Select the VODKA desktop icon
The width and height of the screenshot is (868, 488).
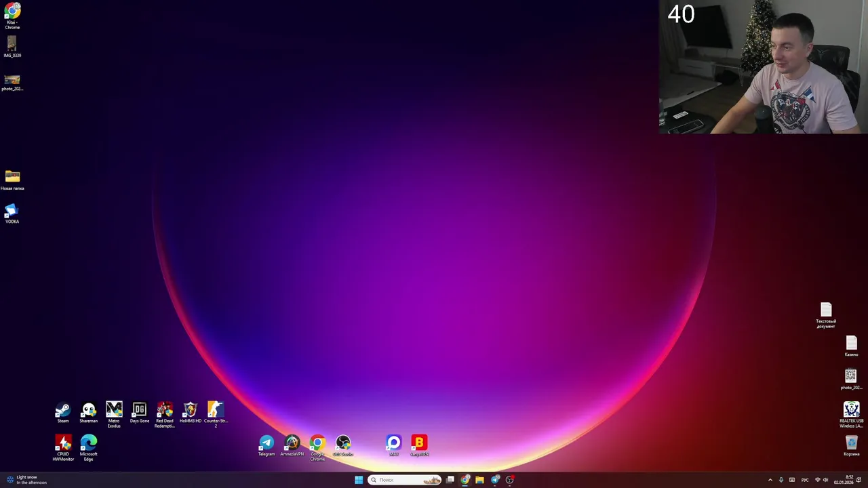(12, 213)
